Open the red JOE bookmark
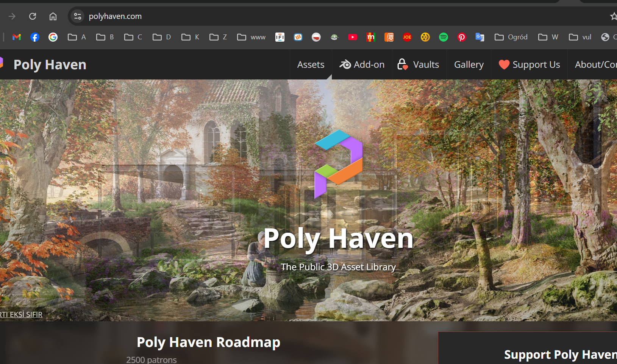Image resolution: width=617 pixels, height=364 pixels. coord(407,37)
